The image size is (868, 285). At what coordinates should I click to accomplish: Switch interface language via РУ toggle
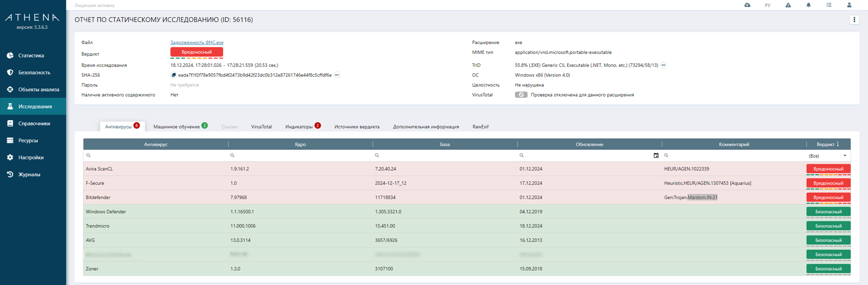[768, 5]
